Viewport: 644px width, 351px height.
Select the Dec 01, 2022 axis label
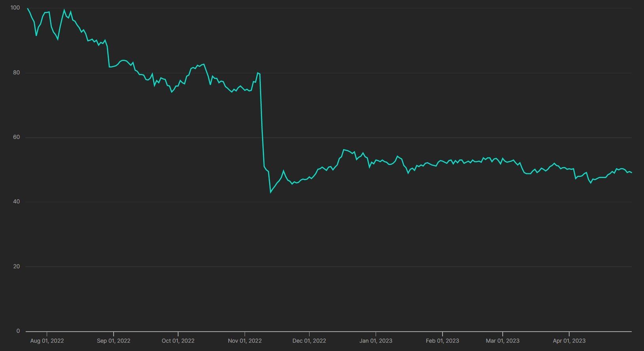(309, 341)
